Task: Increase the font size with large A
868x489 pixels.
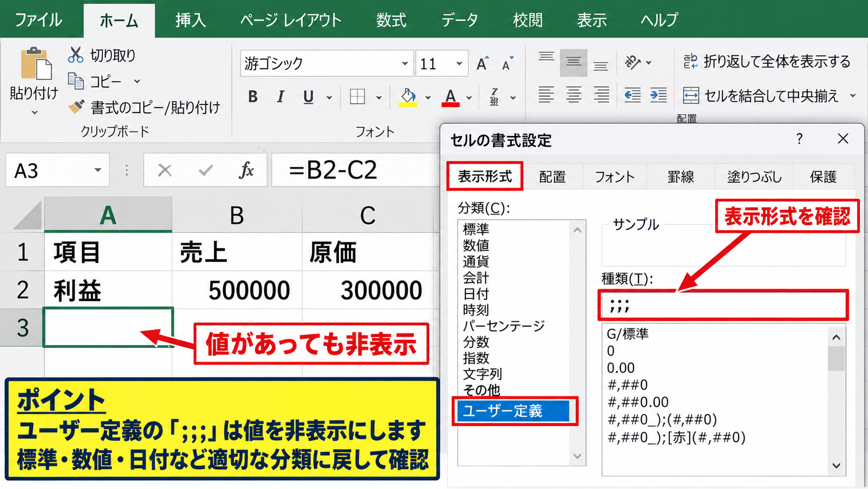Action: tap(482, 64)
